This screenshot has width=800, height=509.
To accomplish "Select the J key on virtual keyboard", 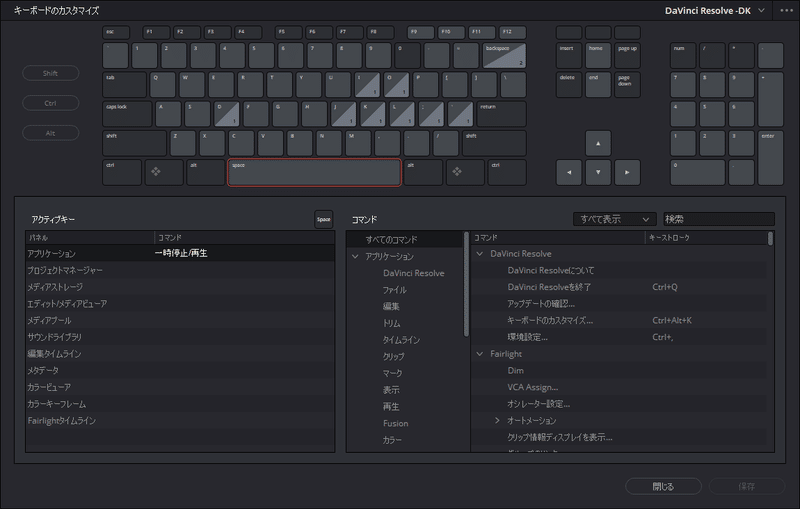I will [343, 114].
